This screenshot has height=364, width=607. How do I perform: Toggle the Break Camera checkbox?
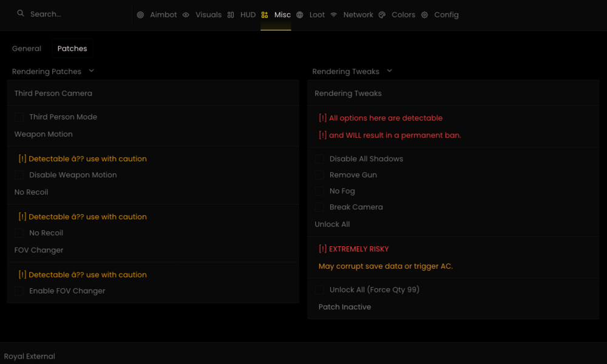click(x=319, y=207)
